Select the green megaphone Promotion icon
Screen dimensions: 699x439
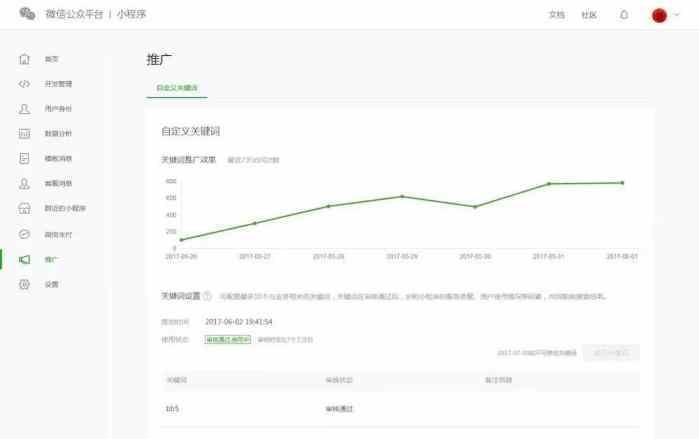25,259
